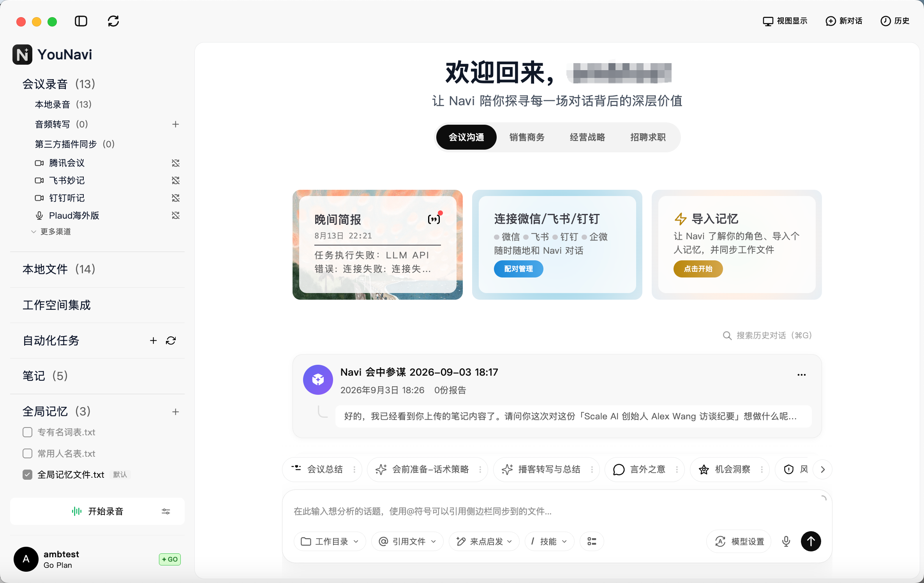The image size is (924, 583).
Task: Open the 晚间简报 card
Action: [377, 245]
